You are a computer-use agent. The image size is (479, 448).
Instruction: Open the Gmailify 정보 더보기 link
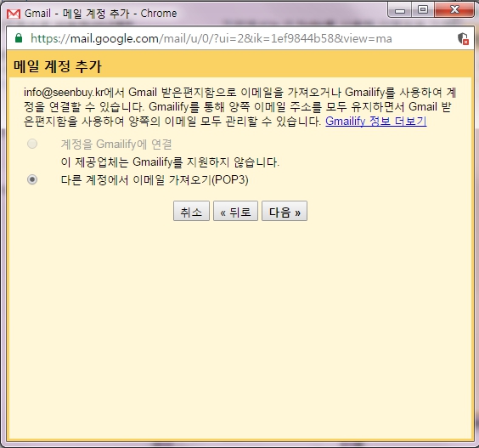click(376, 121)
